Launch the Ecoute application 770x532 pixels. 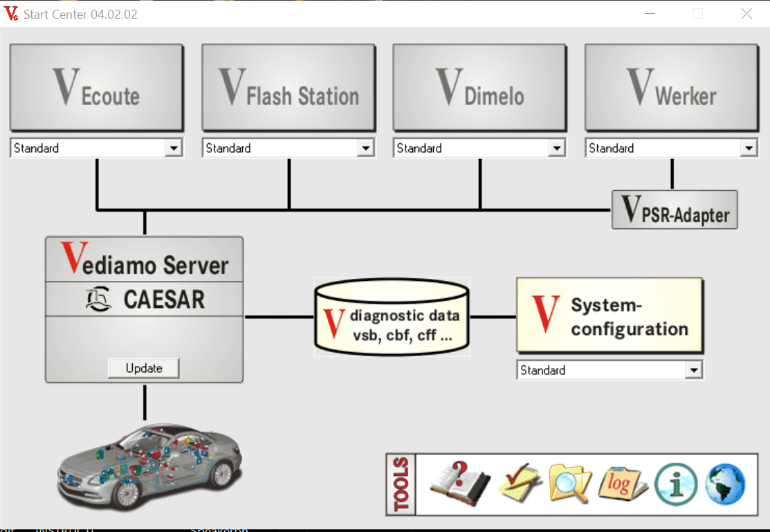96,87
